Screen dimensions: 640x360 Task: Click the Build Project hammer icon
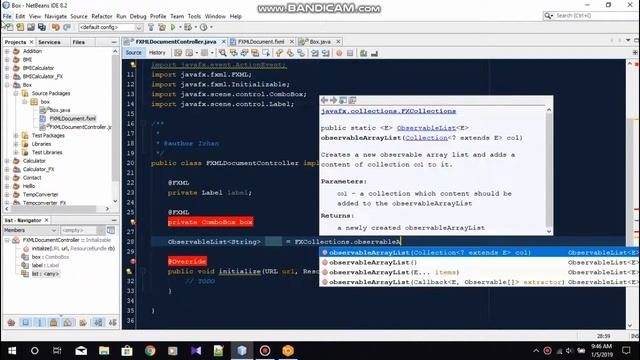(151, 27)
